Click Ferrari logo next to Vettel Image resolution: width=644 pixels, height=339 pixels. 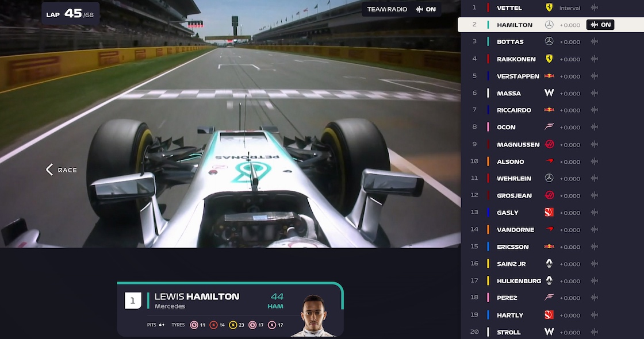click(549, 7)
